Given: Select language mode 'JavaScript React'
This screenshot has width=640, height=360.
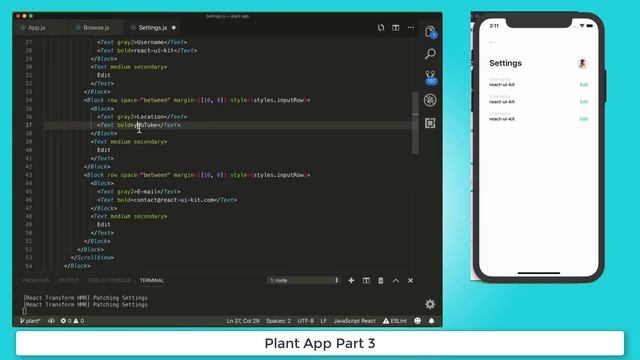Looking at the screenshot, I should (x=354, y=321).
